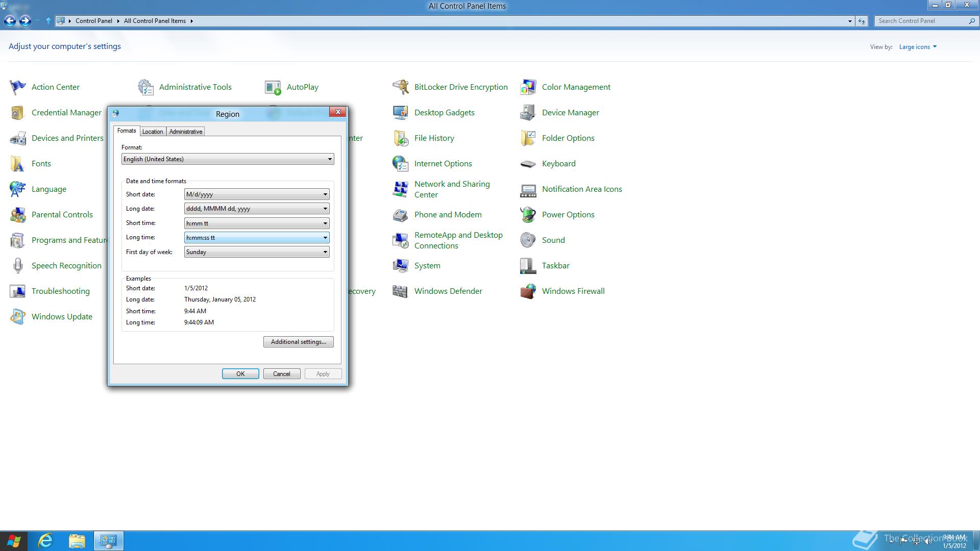Viewport: 980px width, 551px height.
Task: Open the Credential Manager safe icon
Action: [18, 113]
